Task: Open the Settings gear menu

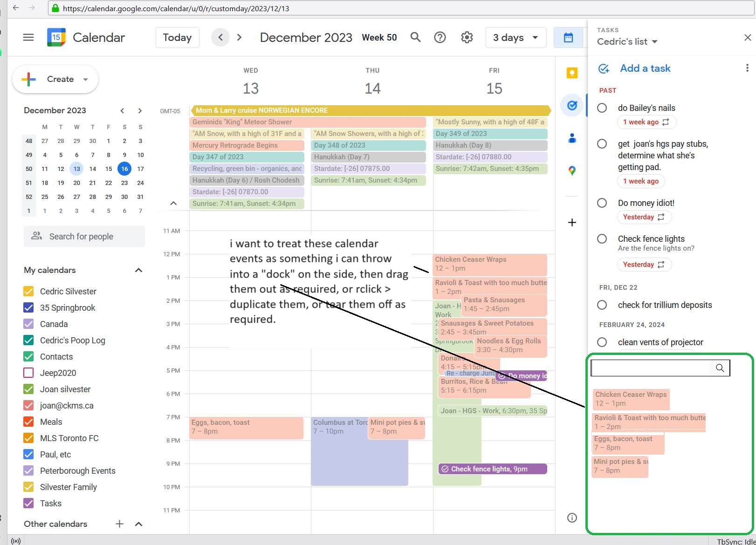Action: point(467,37)
